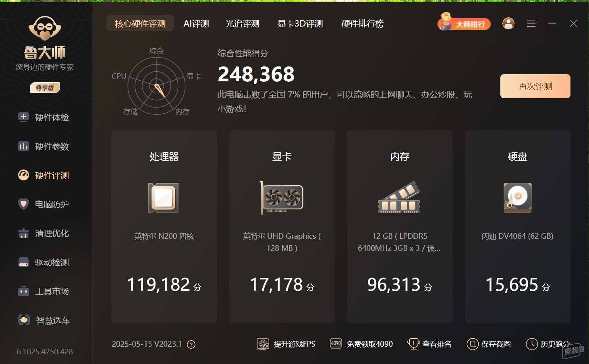Click the performance radar chart

157,86
